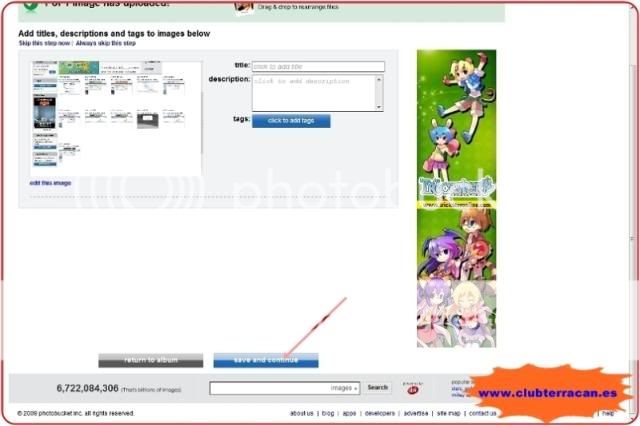Open the 'advertise' footer link
Screen dimensions: 640x426
point(416,413)
